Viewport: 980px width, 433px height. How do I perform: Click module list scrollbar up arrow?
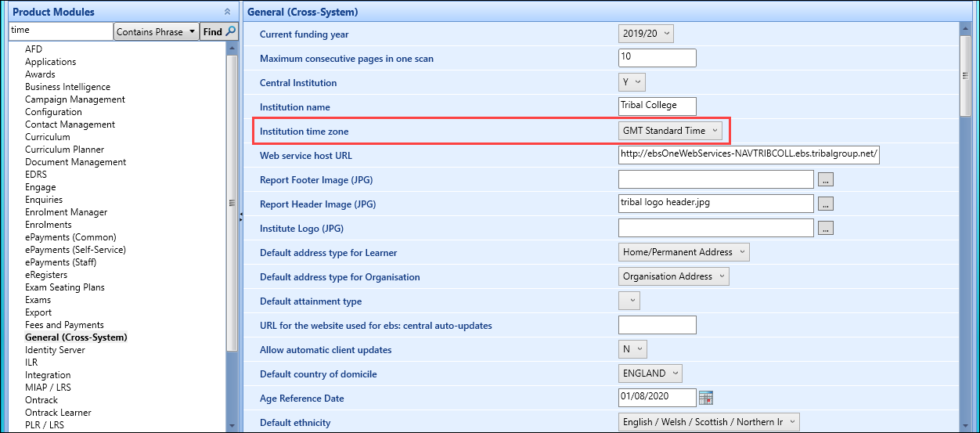tap(232, 49)
